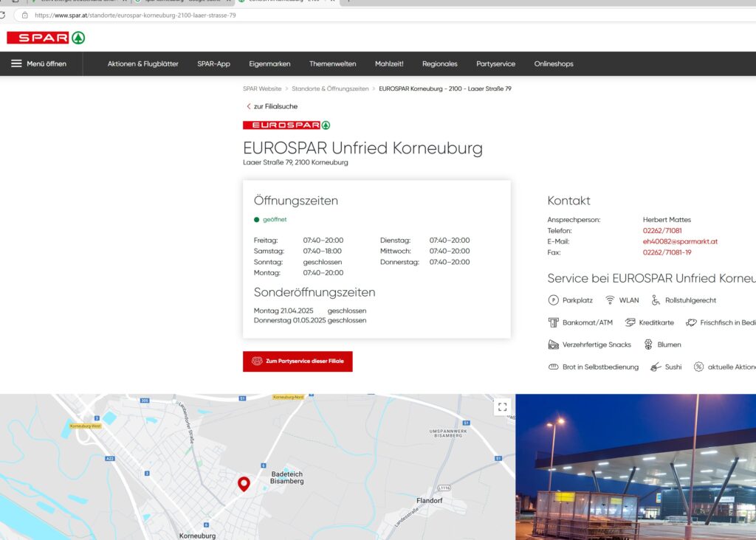Click Sonntag geschlossen entry

[x=298, y=262]
